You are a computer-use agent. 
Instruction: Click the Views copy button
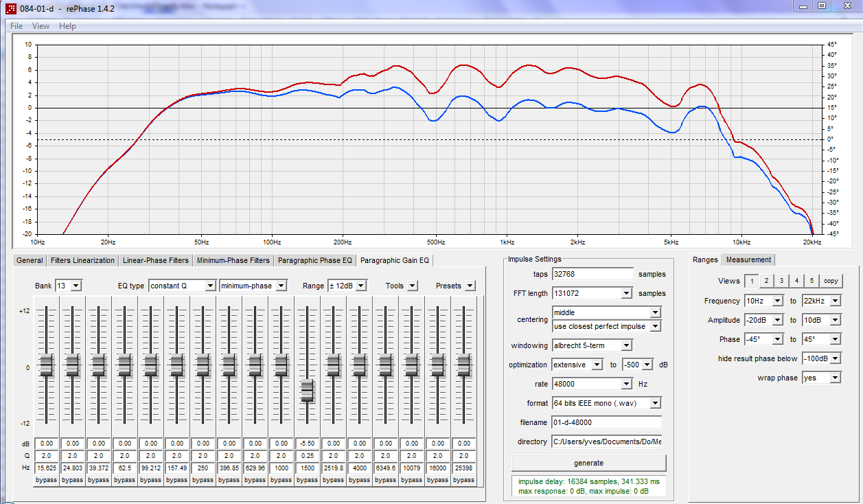831,281
